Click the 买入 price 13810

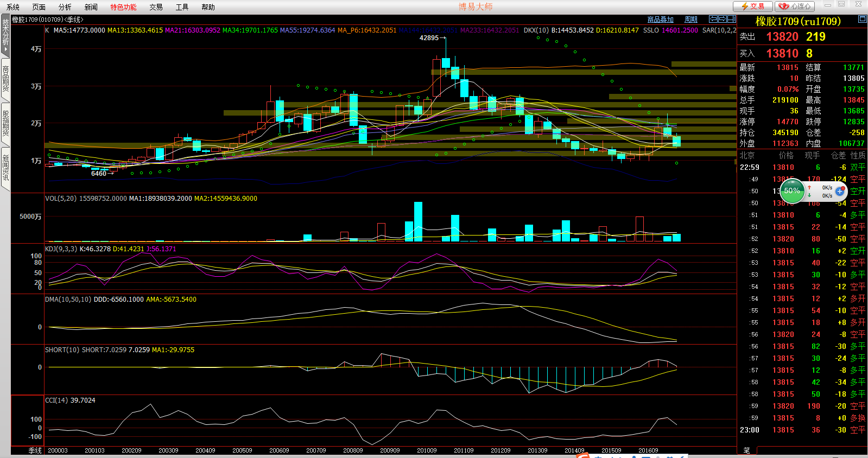782,53
